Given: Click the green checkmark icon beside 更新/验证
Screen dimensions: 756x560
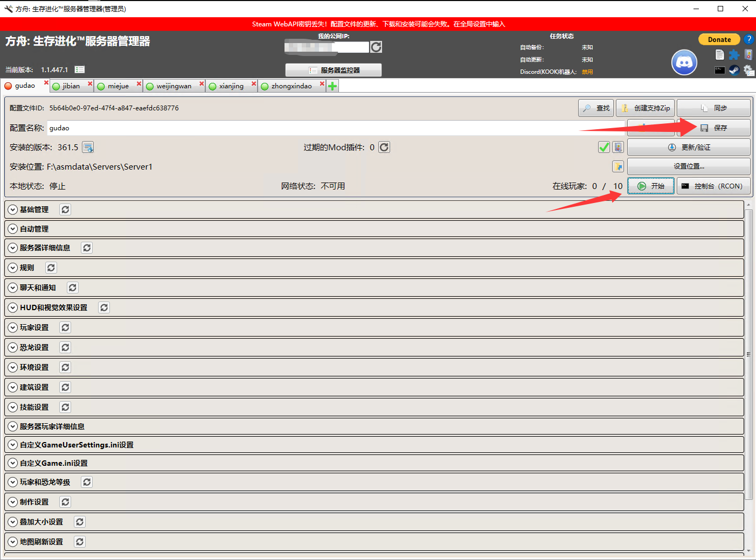Looking at the screenshot, I should [604, 148].
